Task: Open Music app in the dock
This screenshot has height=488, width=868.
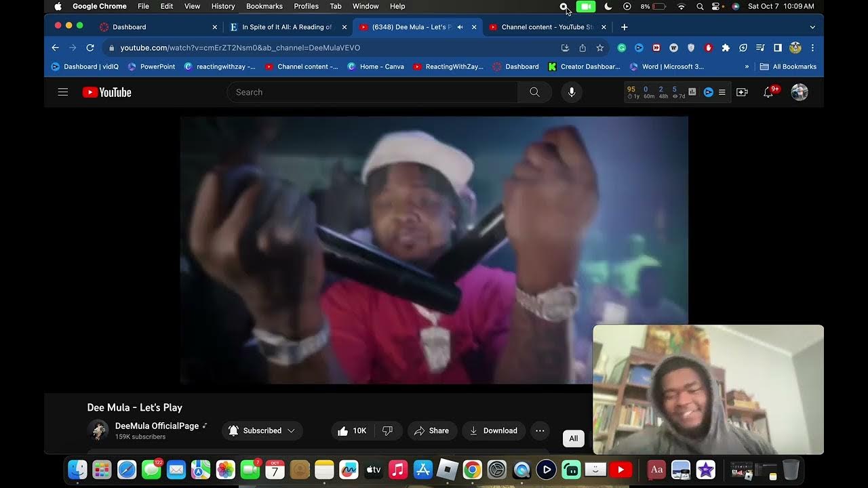Action: [x=398, y=469]
